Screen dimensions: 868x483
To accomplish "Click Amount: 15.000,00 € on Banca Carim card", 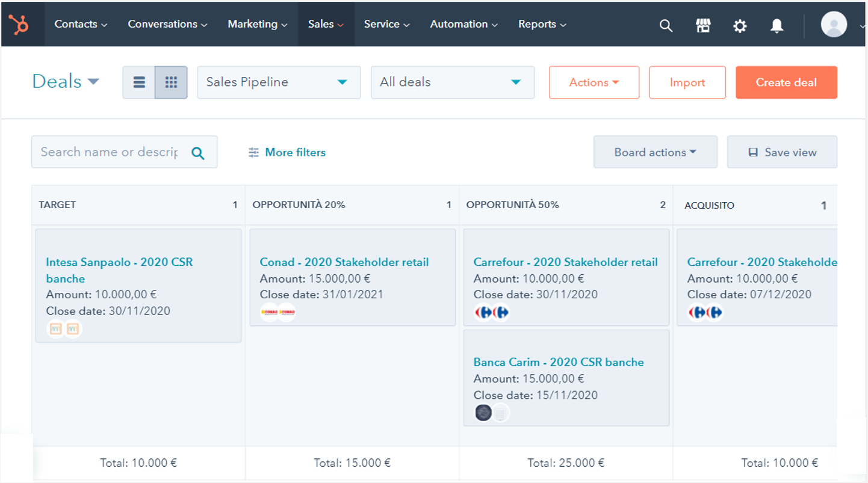I will tap(529, 379).
